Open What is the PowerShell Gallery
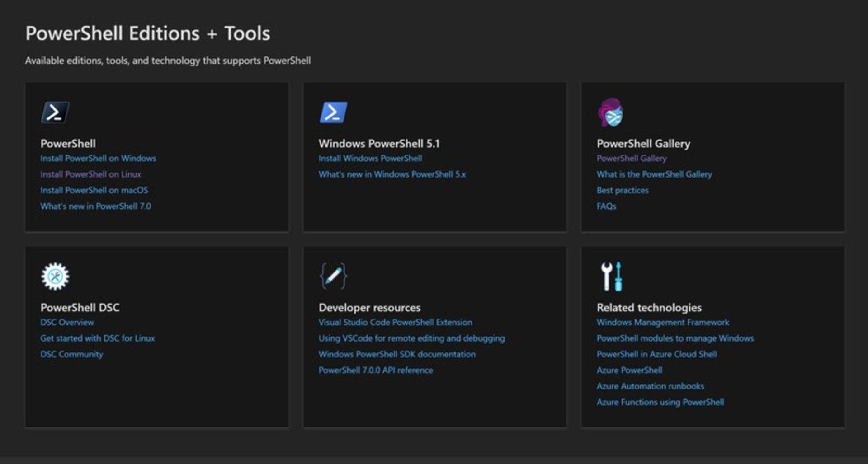Screen dimensions: 868x464 pyautogui.click(x=654, y=174)
